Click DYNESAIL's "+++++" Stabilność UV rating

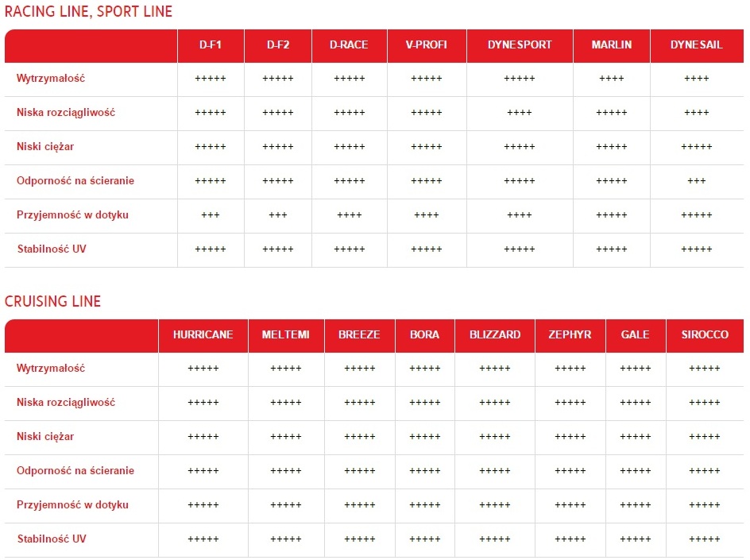pos(697,249)
